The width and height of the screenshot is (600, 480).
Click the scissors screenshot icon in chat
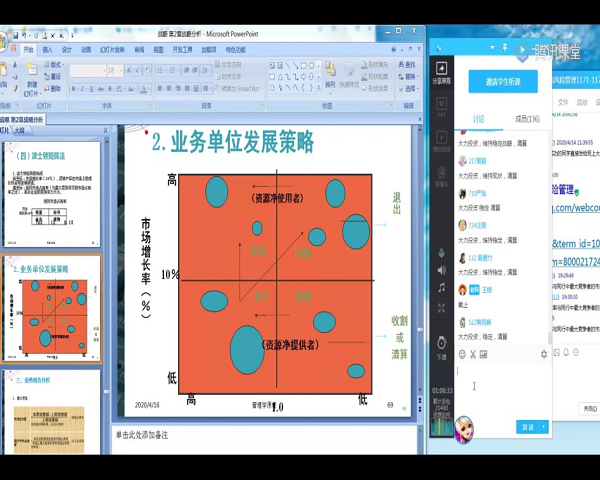pos(473,354)
